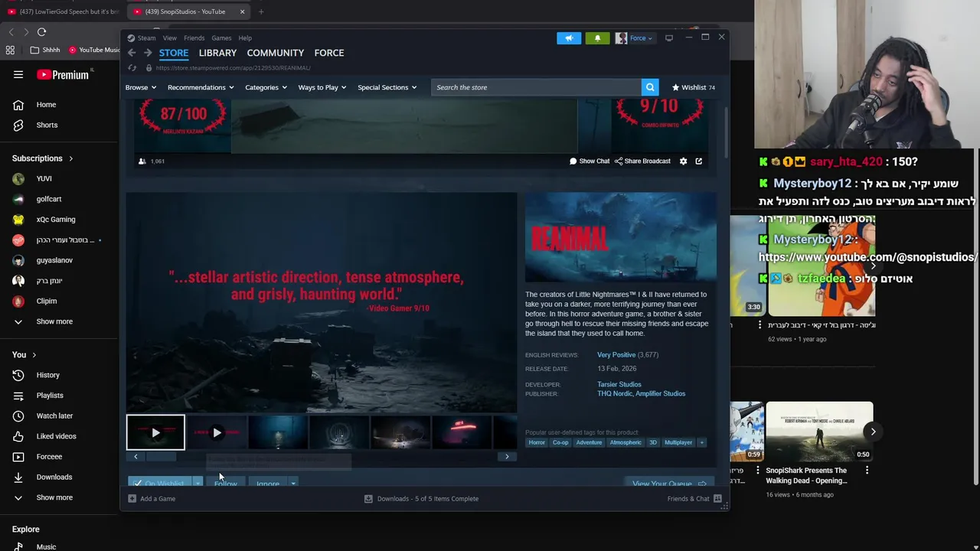Add a Game plus icon
980x551 pixels.
click(132, 499)
